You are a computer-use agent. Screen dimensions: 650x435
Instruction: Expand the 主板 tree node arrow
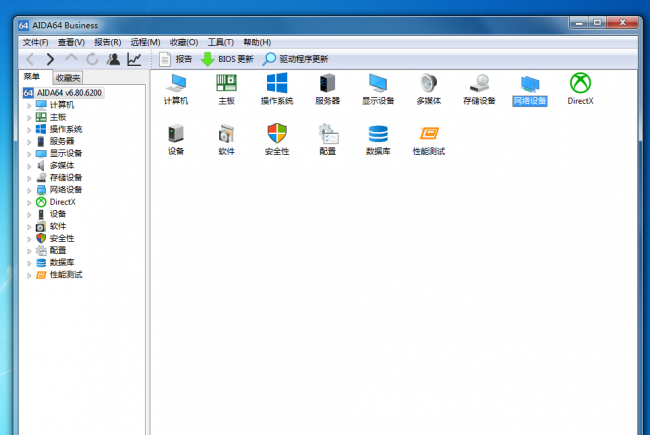pyautogui.click(x=29, y=118)
